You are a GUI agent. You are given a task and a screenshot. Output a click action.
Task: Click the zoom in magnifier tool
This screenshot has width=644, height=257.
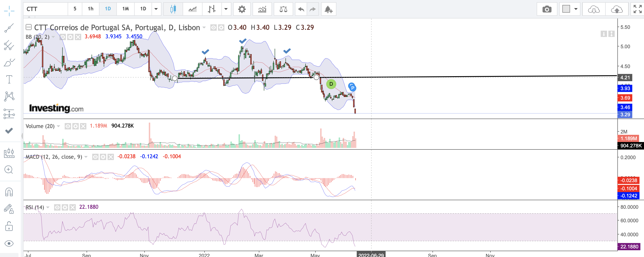(9, 170)
